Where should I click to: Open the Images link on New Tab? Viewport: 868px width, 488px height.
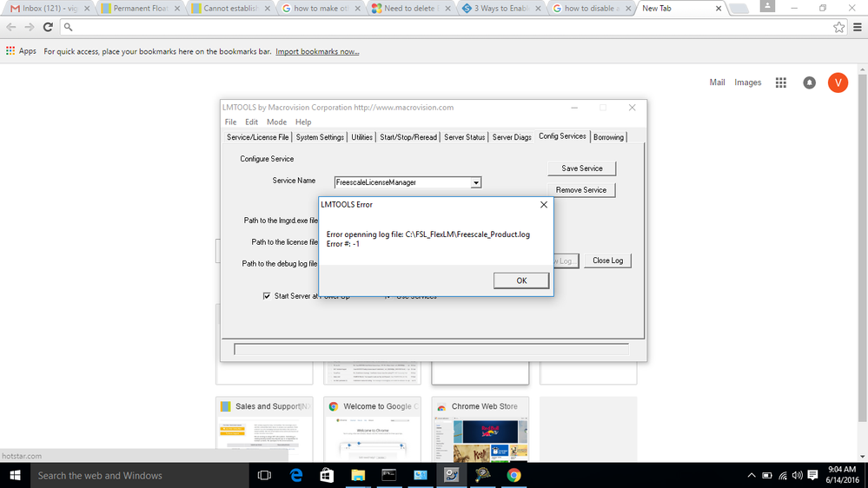tap(747, 82)
